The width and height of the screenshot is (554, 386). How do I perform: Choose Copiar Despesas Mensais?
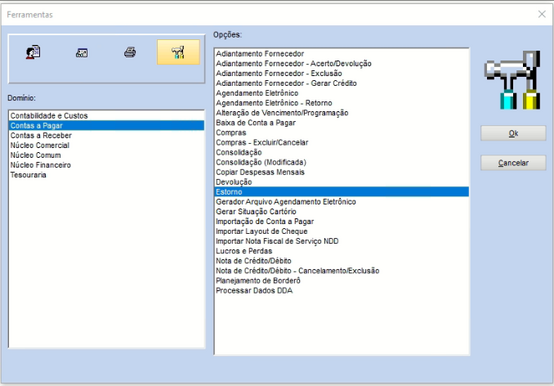click(x=342, y=172)
